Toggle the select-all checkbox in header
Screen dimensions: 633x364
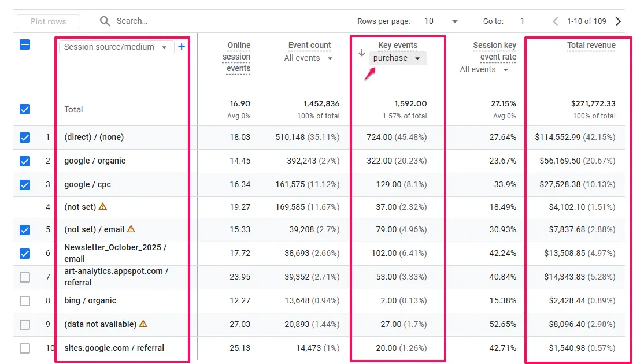[25, 44]
